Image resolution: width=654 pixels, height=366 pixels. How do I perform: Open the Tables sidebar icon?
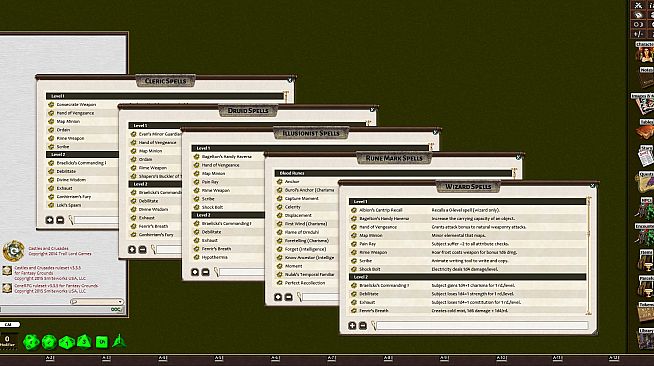(646, 130)
